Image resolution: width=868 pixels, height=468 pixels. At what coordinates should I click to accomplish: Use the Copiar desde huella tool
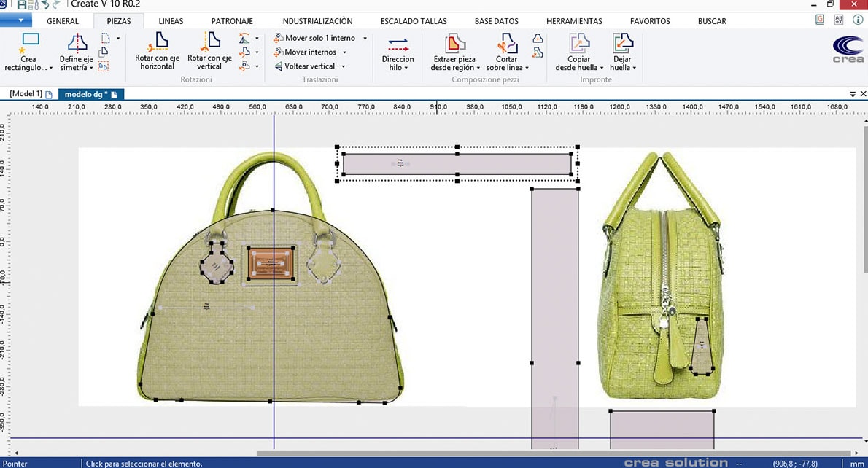point(578,52)
